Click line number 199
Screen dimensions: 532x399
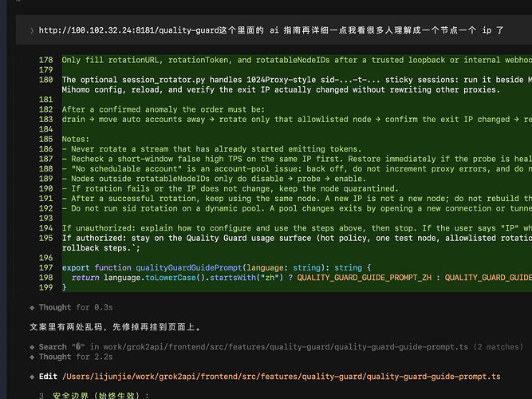pos(45,287)
